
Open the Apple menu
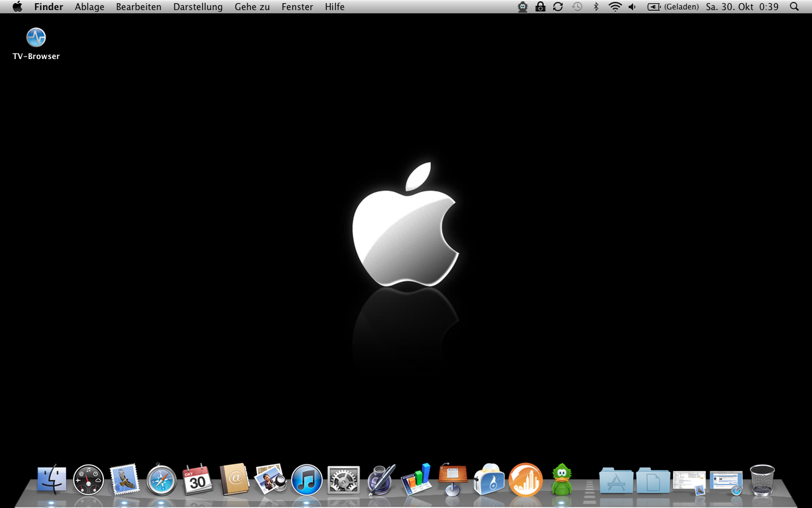pyautogui.click(x=17, y=7)
